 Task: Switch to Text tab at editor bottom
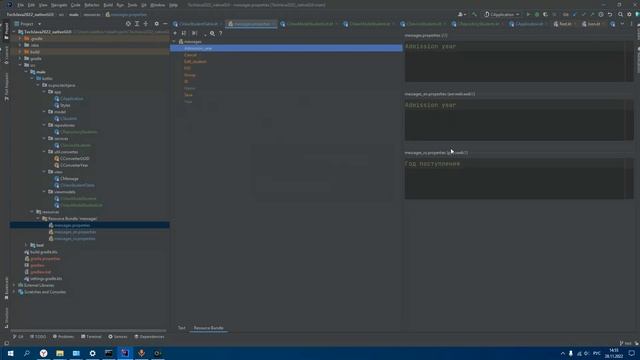click(182, 328)
